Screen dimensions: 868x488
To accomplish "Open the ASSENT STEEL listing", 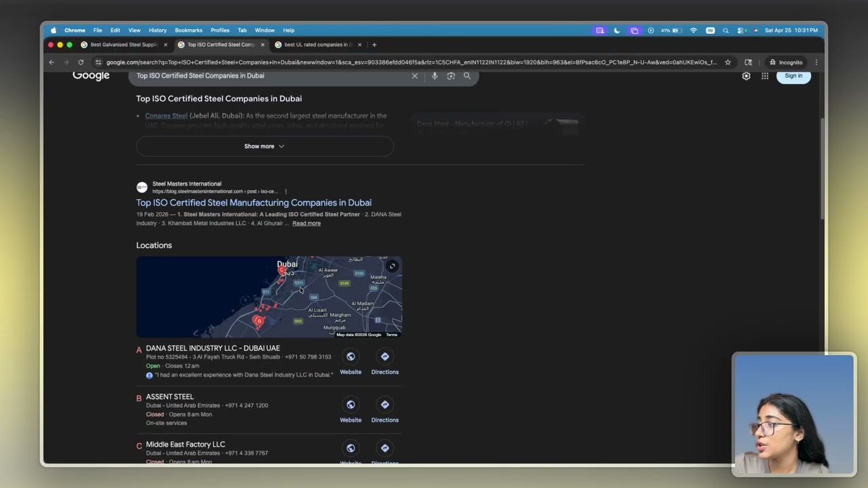I will coord(170,396).
